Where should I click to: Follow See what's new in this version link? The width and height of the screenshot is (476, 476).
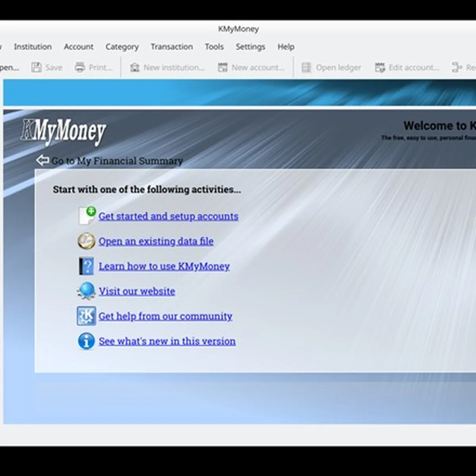click(167, 342)
